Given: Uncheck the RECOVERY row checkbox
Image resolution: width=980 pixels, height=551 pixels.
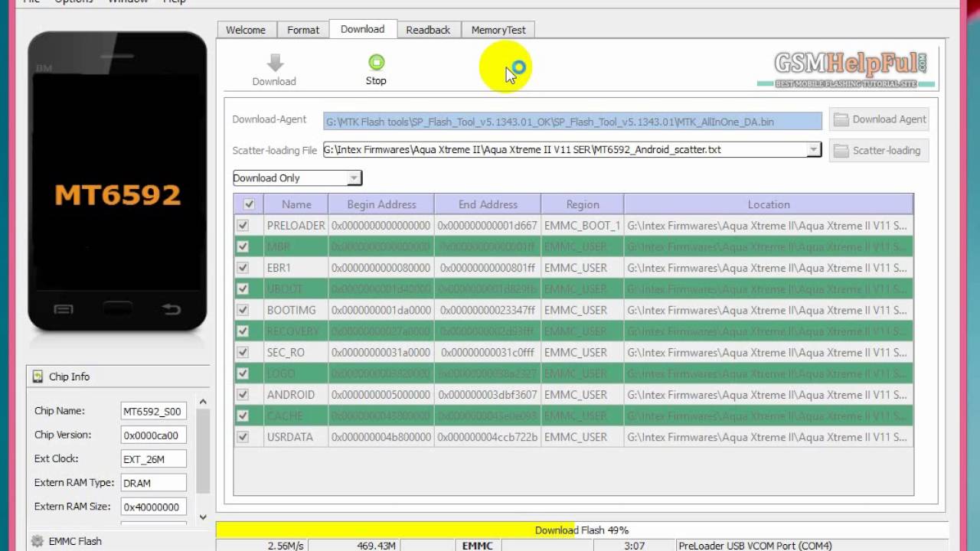Looking at the screenshot, I should (243, 331).
